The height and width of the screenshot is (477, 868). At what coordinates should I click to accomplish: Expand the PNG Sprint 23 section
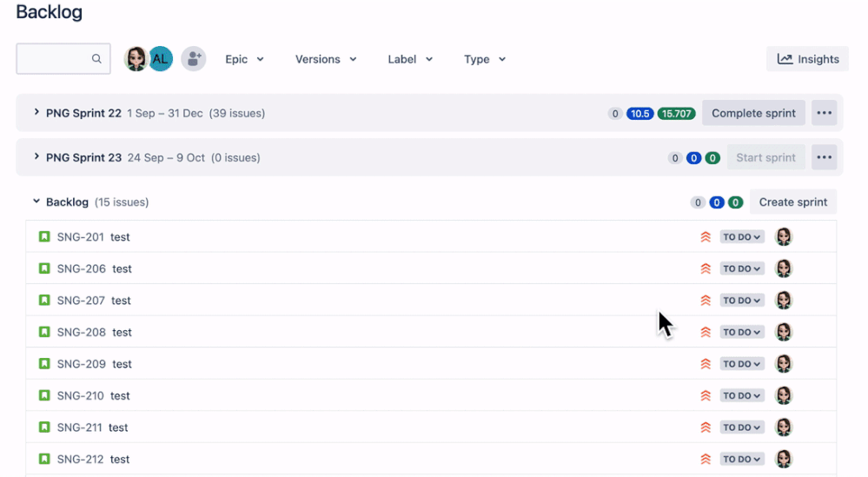36,156
